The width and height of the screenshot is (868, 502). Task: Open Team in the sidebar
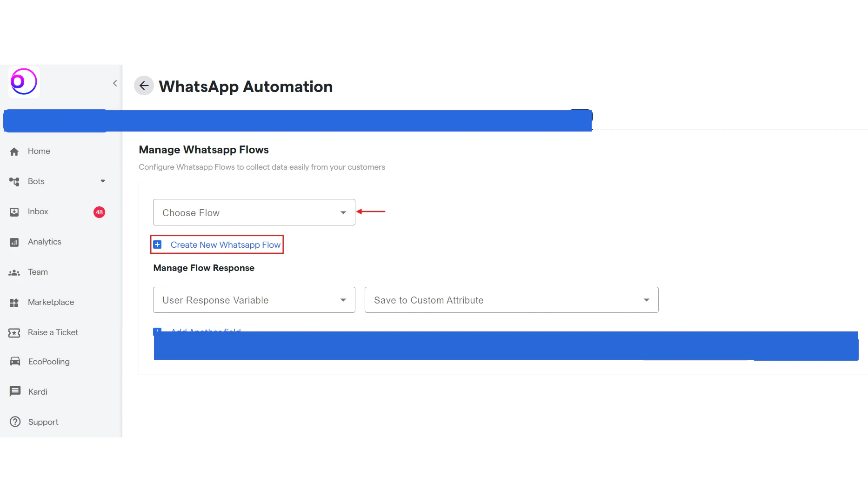[x=38, y=272]
